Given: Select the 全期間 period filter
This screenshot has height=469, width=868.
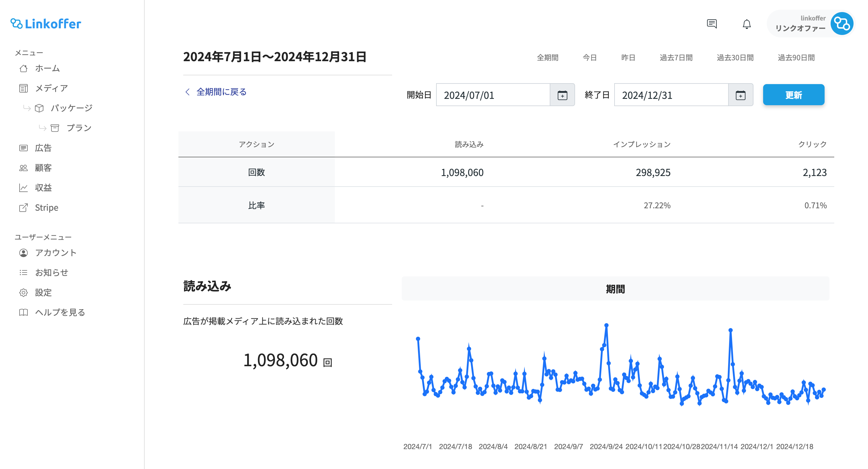Looking at the screenshot, I should pyautogui.click(x=547, y=58).
